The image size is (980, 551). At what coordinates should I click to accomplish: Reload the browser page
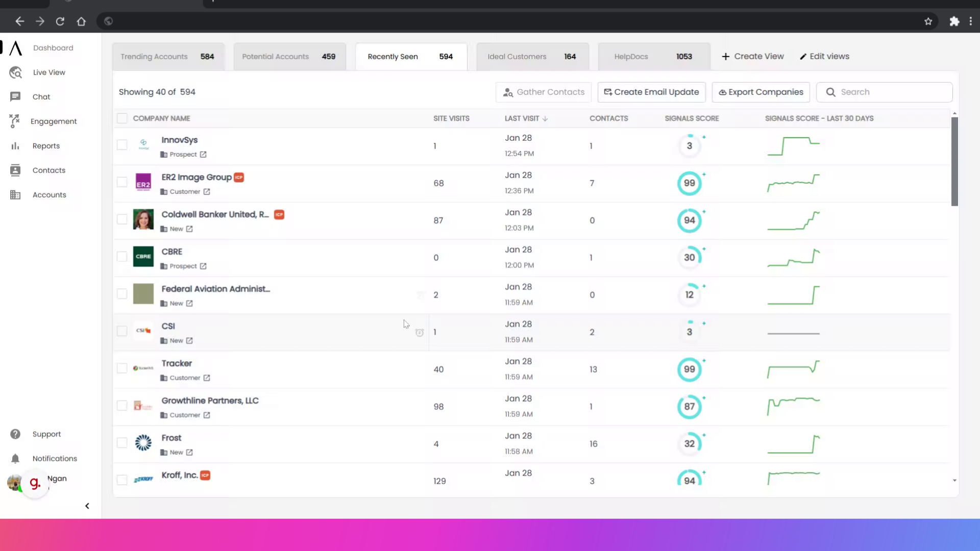coord(60,21)
